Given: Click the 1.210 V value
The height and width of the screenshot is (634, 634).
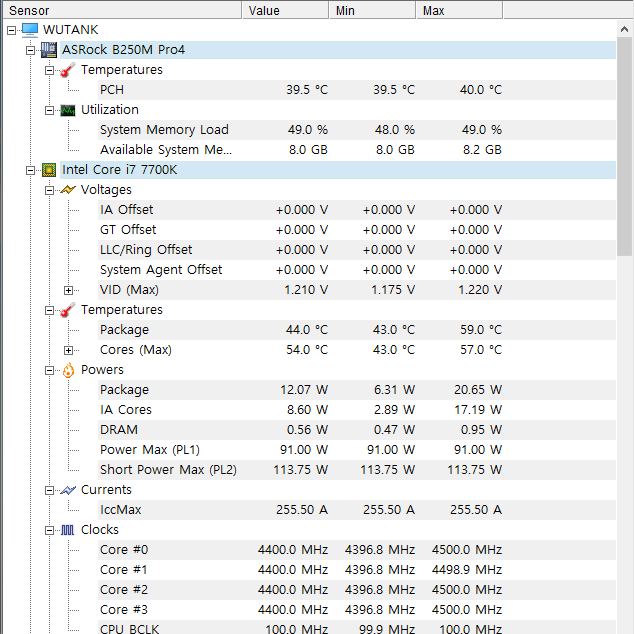Looking at the screenshot, I should pyautogui.click(x=306, y=290).
